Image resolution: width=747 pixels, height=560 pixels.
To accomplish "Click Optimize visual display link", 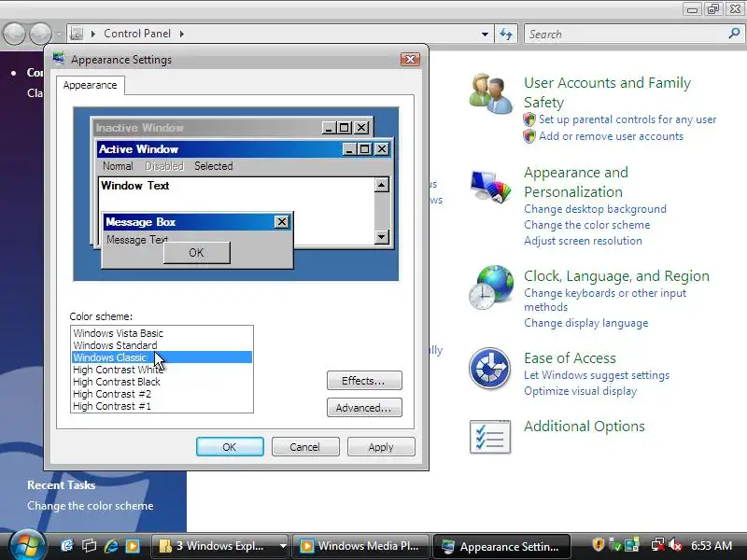I will (580, 391).
